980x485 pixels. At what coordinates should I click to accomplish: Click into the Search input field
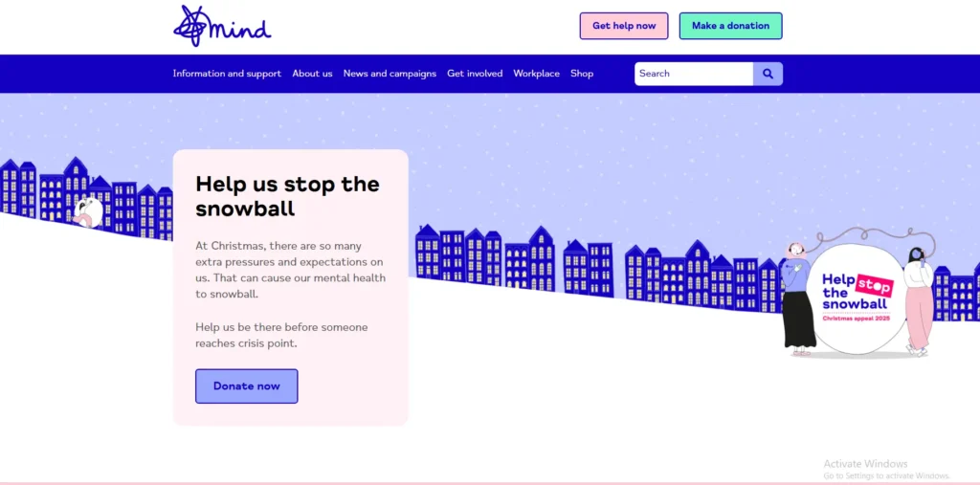click(x=694, y=74)
